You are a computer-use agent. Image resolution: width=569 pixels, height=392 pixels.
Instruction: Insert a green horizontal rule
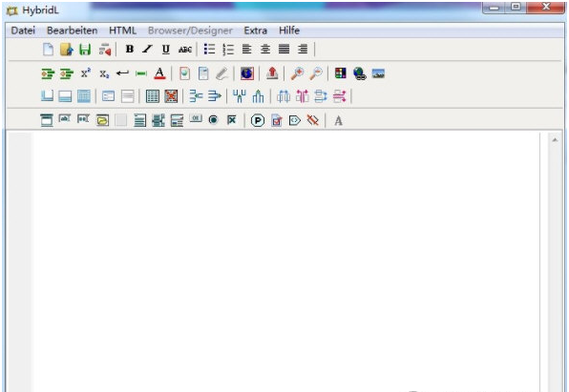coord(140,73)
